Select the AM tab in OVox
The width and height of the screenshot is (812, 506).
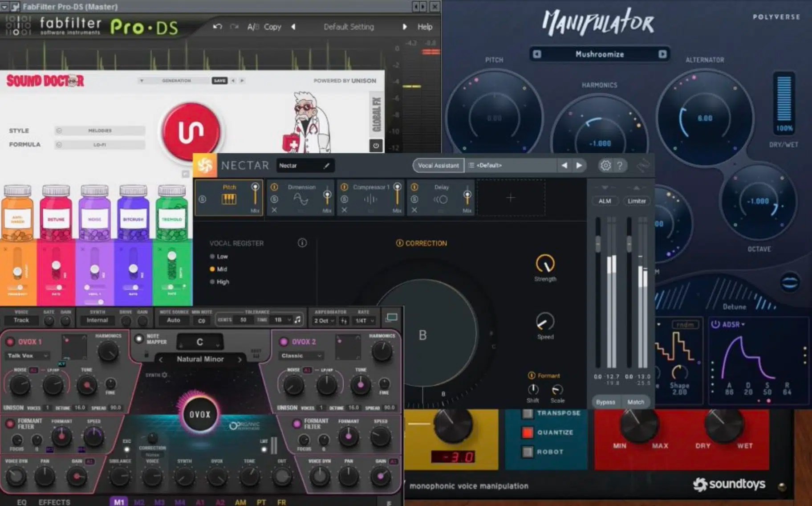point(240,502)
